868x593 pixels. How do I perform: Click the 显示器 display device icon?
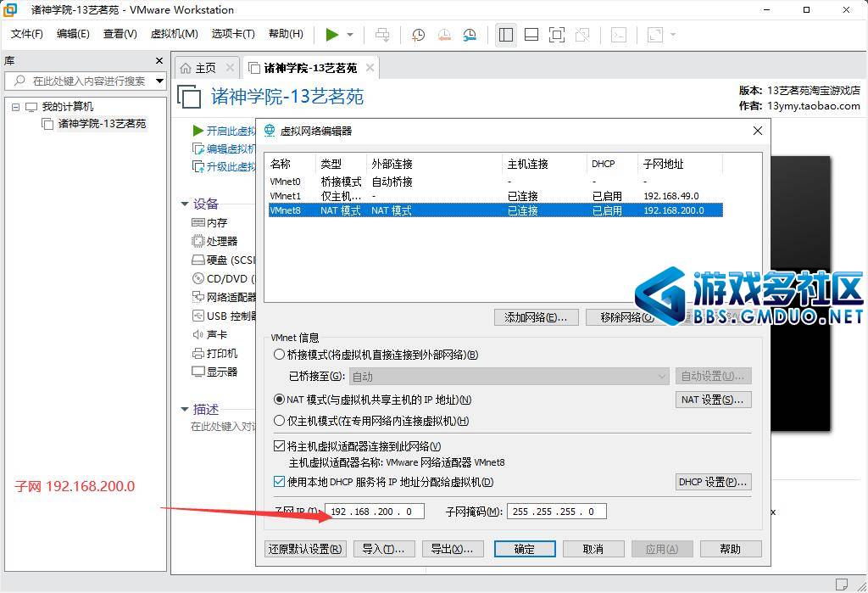coord(198,372)
